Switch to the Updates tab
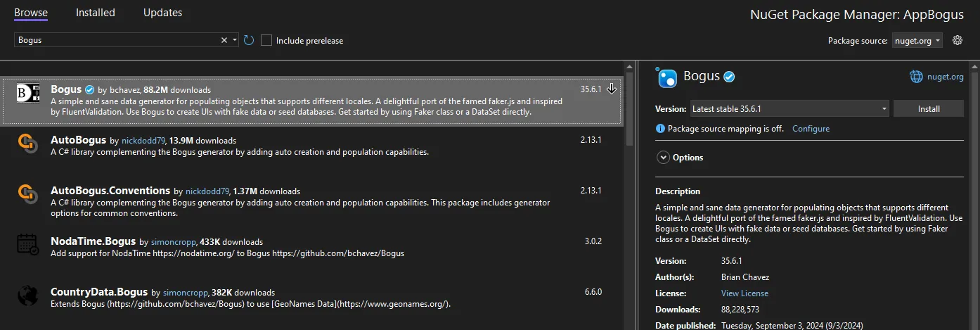 162,13
